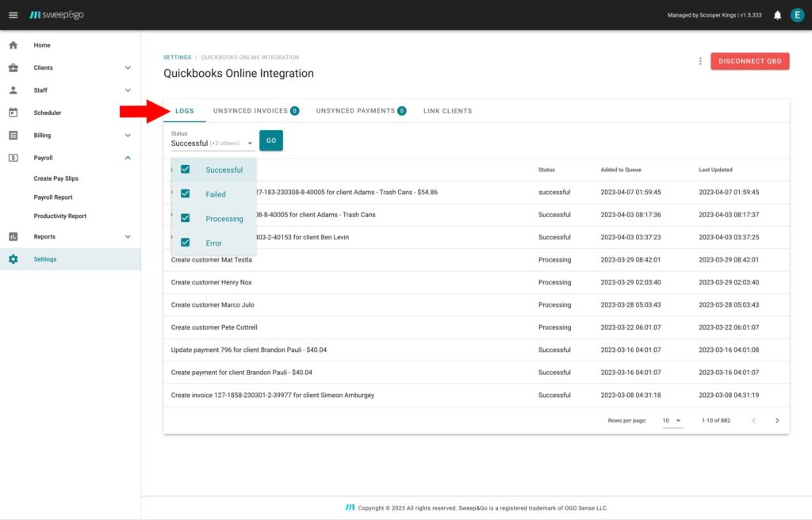The height and width of the screenshot is (520, 812).
Task: Select Home in the sidebar
Action: [x=42, y=45]
